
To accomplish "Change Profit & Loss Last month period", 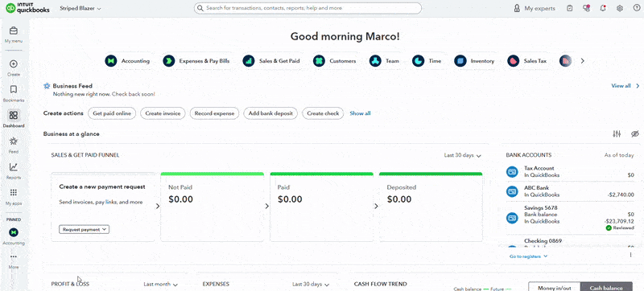I will tap(160, 284).
